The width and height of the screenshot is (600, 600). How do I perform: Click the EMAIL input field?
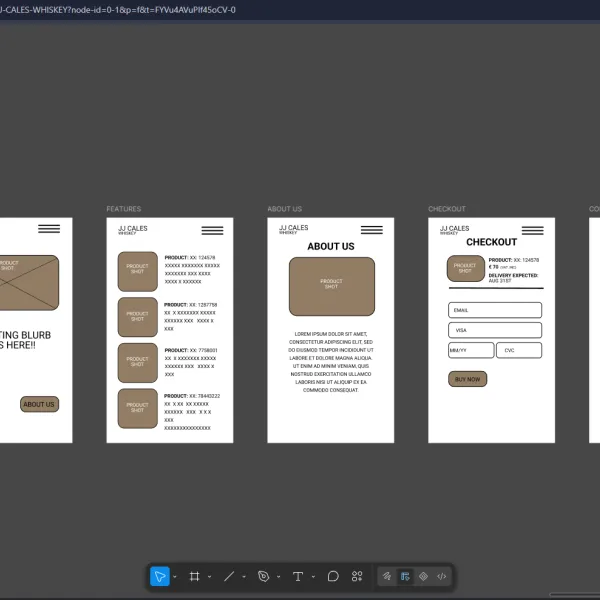(x=495, y=310)
